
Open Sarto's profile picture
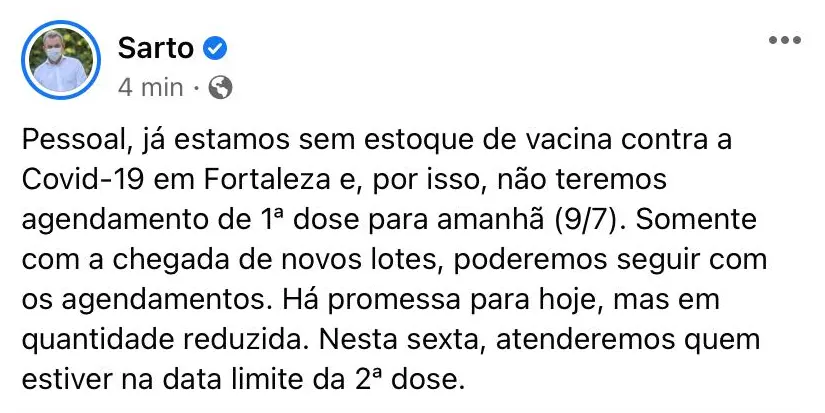[x=61, y=60]
